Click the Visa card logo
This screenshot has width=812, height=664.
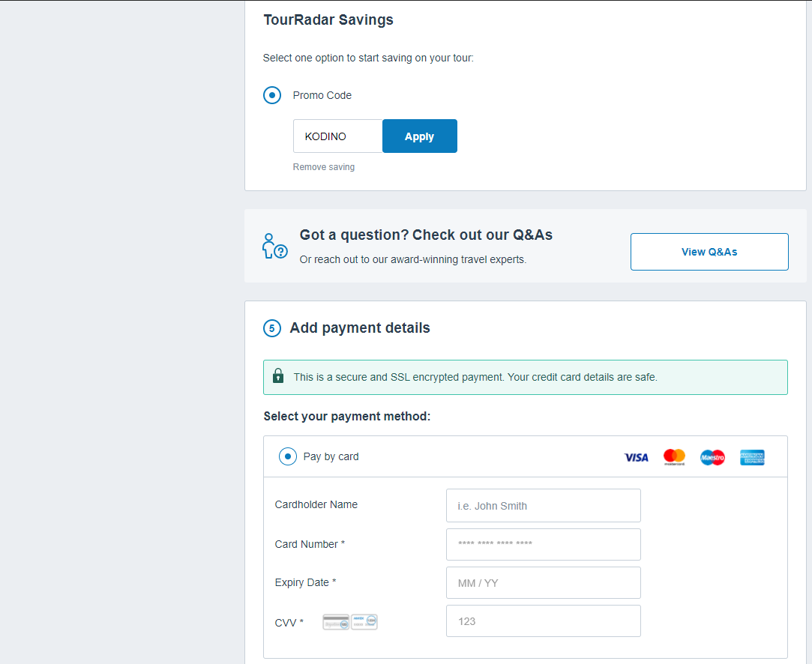pyautogui.click(x=637, y=457)
